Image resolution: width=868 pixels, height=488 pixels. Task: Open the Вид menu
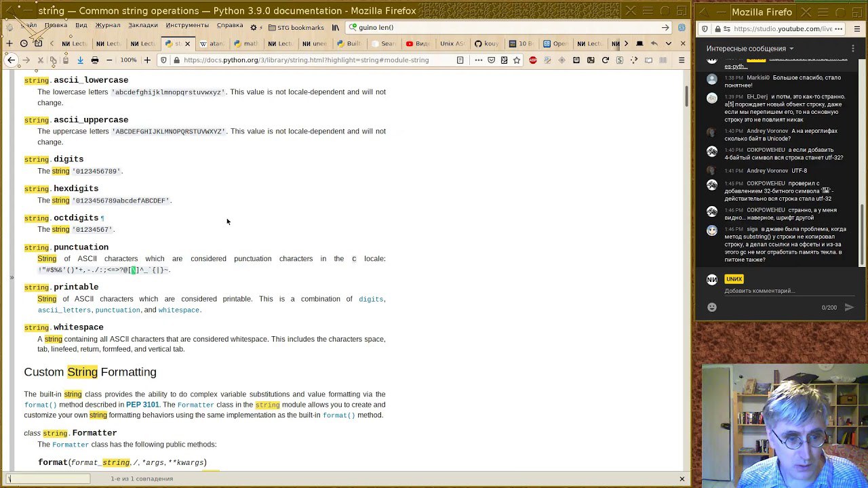[x=81, y=25]
